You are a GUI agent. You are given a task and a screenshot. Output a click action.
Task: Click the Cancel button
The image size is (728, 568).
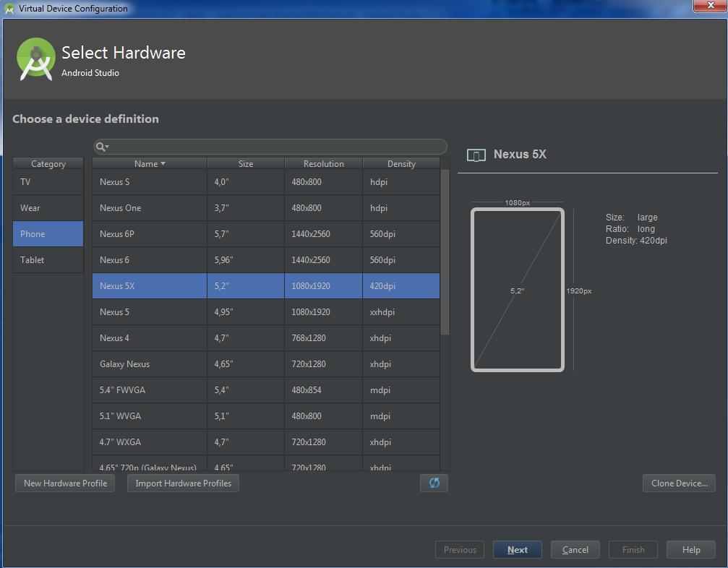pos(575,549)
